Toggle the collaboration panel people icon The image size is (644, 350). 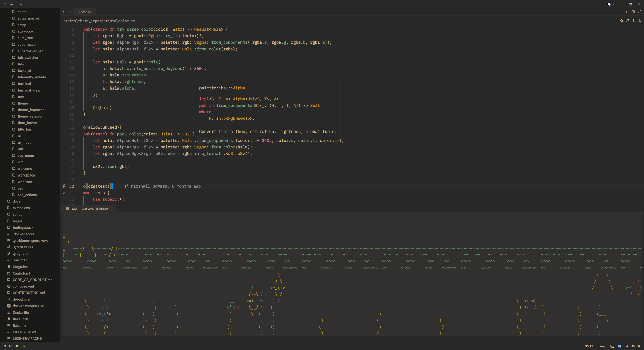pos(17,346)
